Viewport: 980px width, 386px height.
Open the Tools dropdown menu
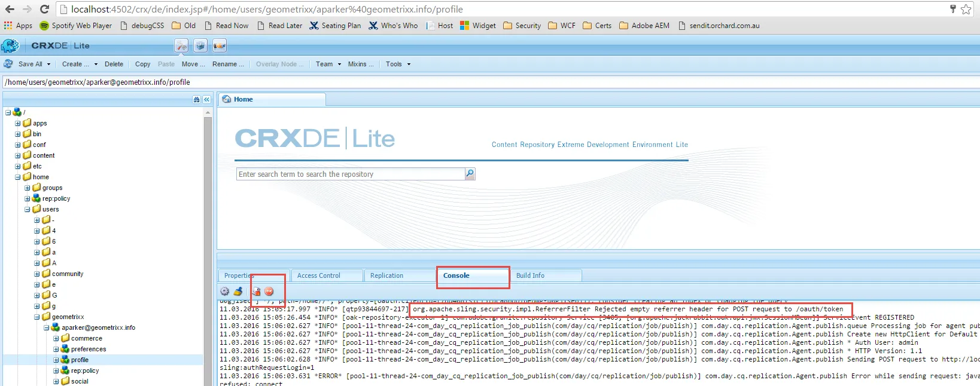(x=398, y=64)
